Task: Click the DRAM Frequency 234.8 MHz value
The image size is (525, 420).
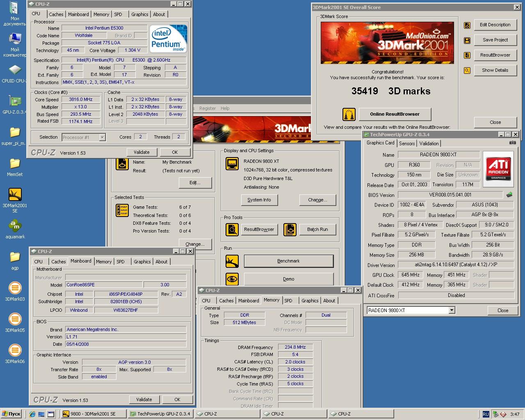Action: point(295,347)
